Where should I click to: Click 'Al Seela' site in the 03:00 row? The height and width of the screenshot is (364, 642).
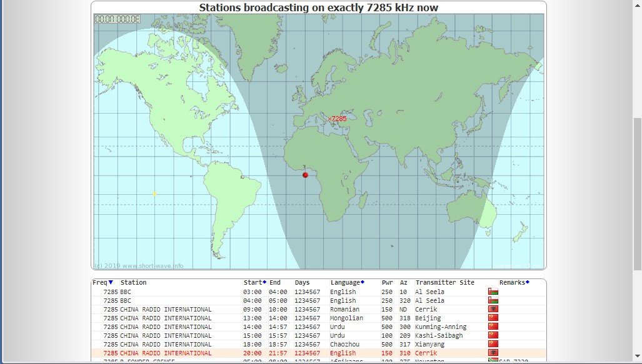click(429, 292)
